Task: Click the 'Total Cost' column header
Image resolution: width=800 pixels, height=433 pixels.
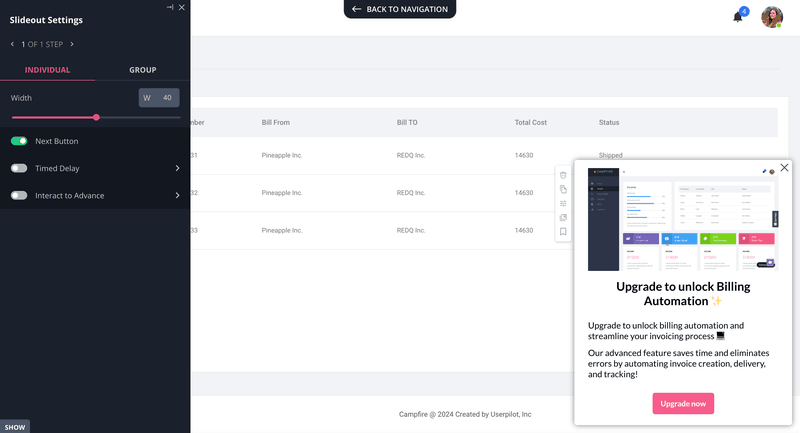Action: pyautogui.click(x=531, y=122)
